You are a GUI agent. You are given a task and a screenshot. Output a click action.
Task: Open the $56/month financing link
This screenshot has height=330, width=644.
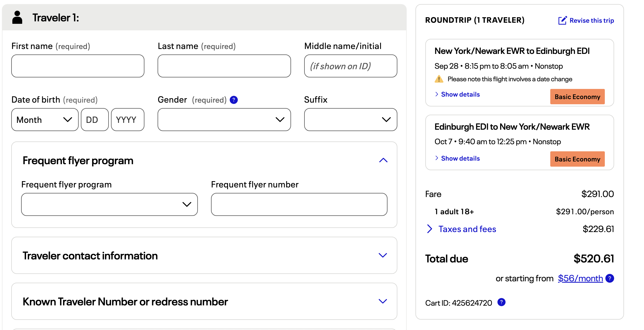[x=580, y=278]
